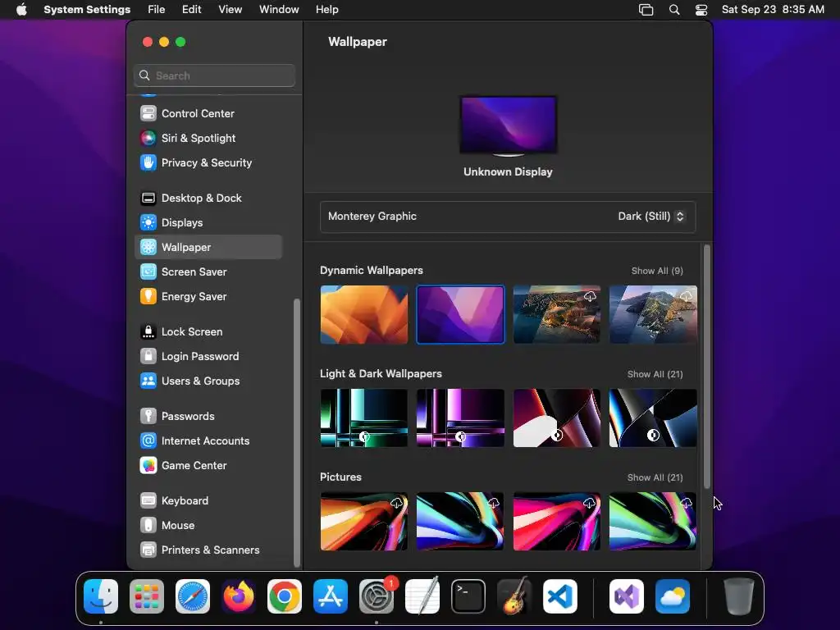This screenshot has width=840, height=630.
Task: Open GarageBand from the Dock
Action: click(514, 596)
